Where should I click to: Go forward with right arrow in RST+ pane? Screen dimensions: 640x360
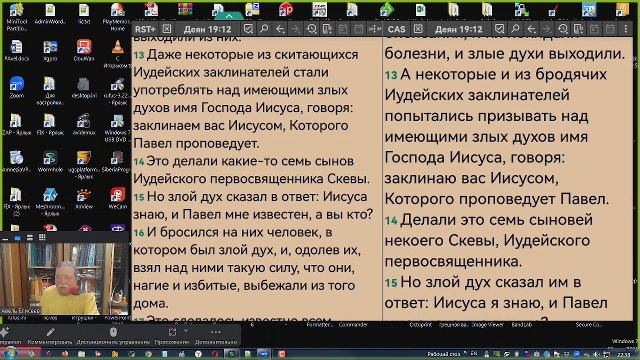tap(296, 29)
